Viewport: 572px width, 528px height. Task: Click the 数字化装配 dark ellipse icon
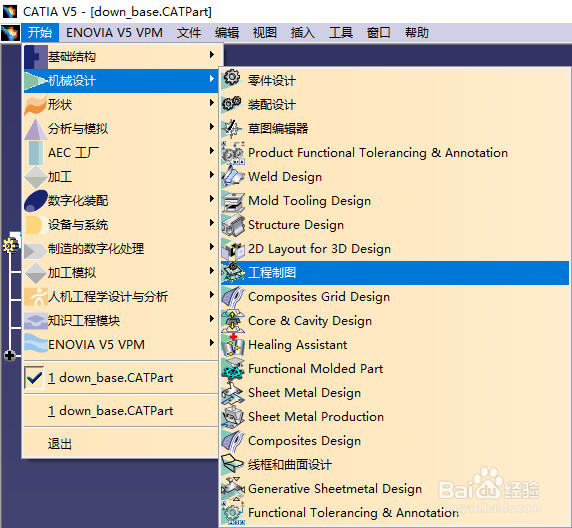pyautogui.click(x=36, y=201)
